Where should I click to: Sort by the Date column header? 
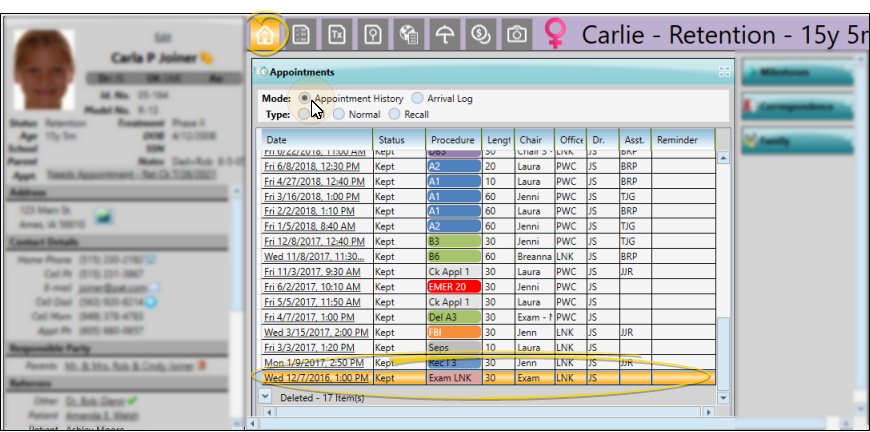[x=316, y=140]
